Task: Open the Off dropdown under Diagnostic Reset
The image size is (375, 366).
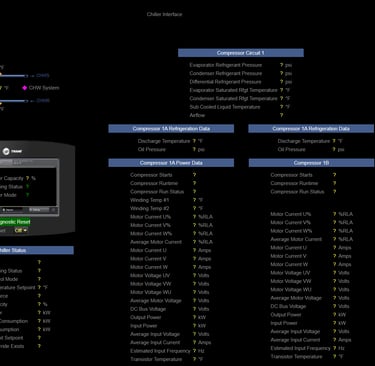Action: coord(21,230)
